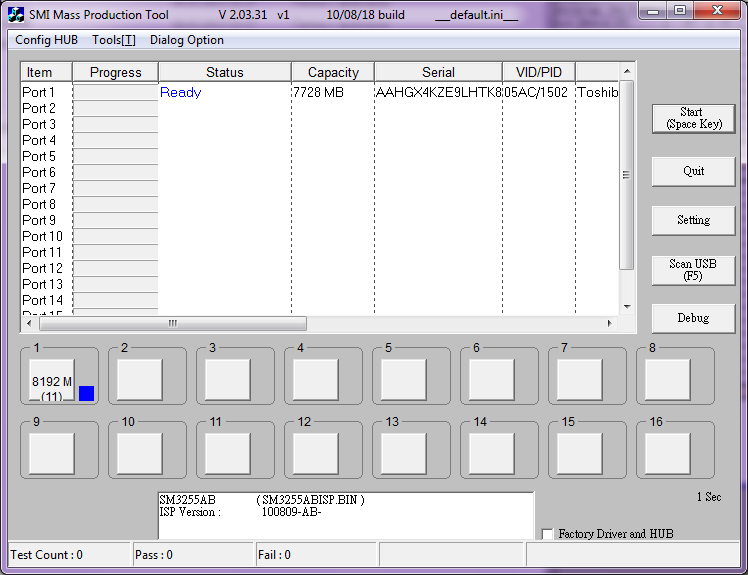The width and height of the screenshot is (748, 575).
Task: Click the horizontal scrollbar thumb
Action: (x=173, y=324)
